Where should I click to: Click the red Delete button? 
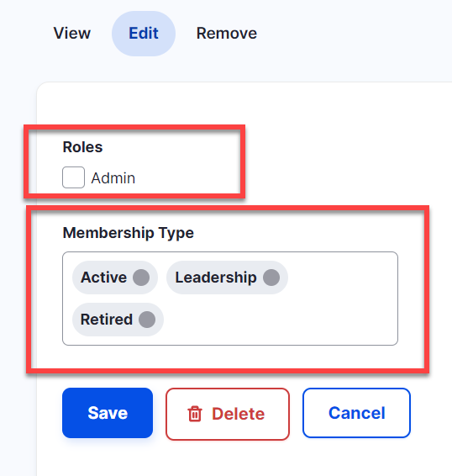(x=228, y=414)
